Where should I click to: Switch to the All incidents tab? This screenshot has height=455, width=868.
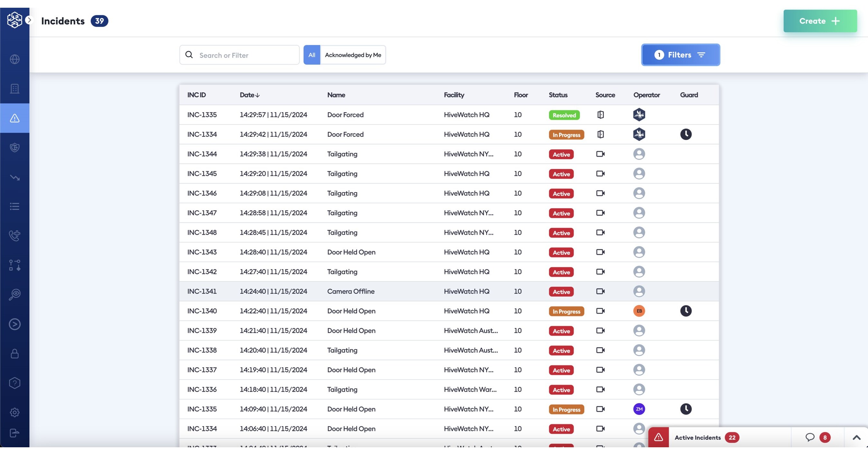click(312, 55)
